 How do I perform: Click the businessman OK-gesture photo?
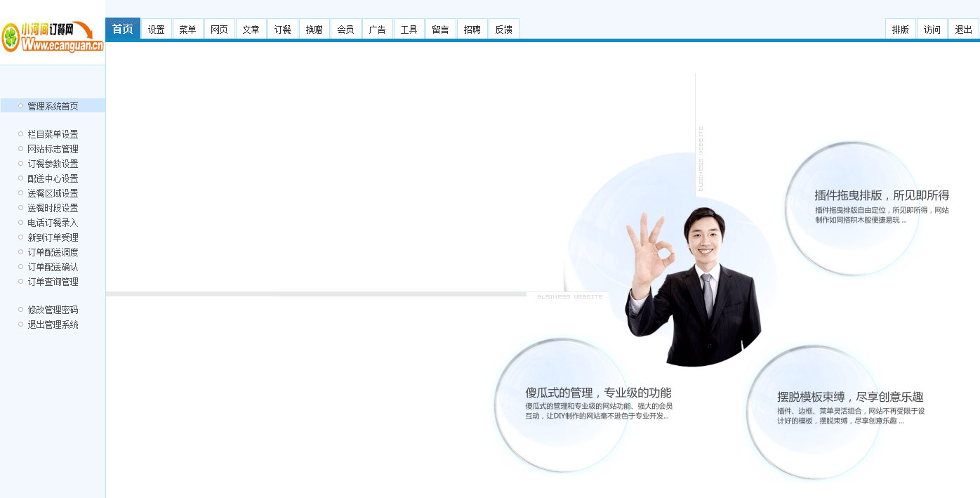pyautogui.click(x=694, y=287)
